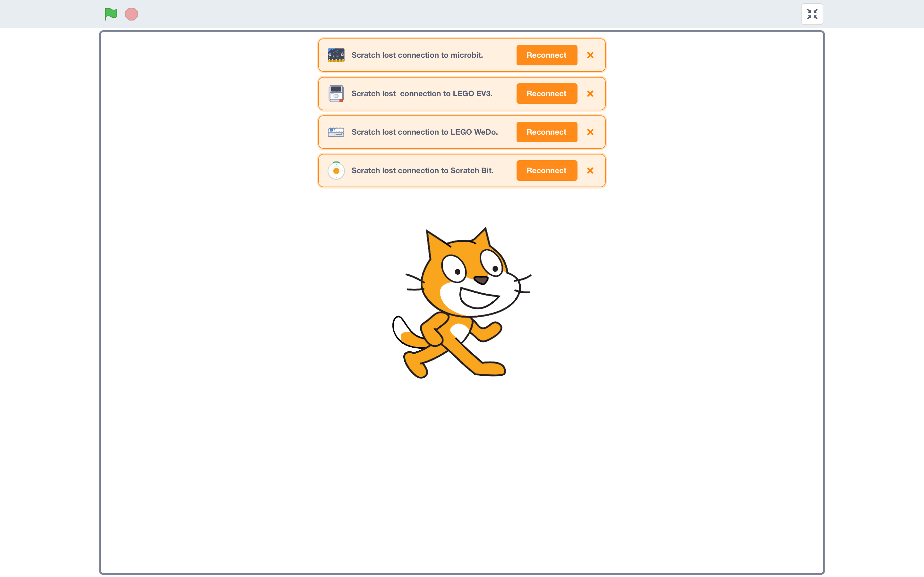Click the LEGO EV3 lost connection text
924x577 pixels.
tap(422, 94)
